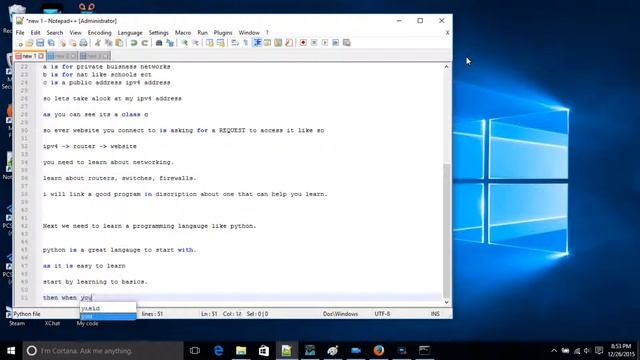This screenshot has height=360, width=640.
Task: Launch Firefox from the taskbar
Action: pos(379,351)
